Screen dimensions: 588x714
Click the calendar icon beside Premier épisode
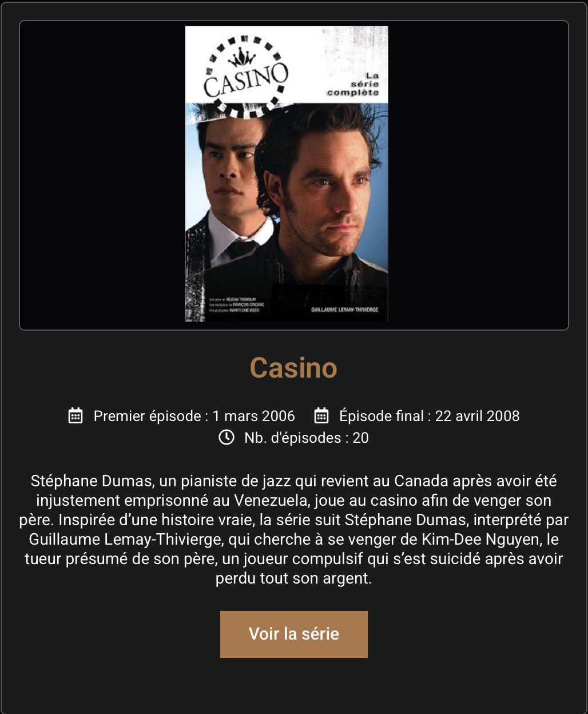point(76,415)
